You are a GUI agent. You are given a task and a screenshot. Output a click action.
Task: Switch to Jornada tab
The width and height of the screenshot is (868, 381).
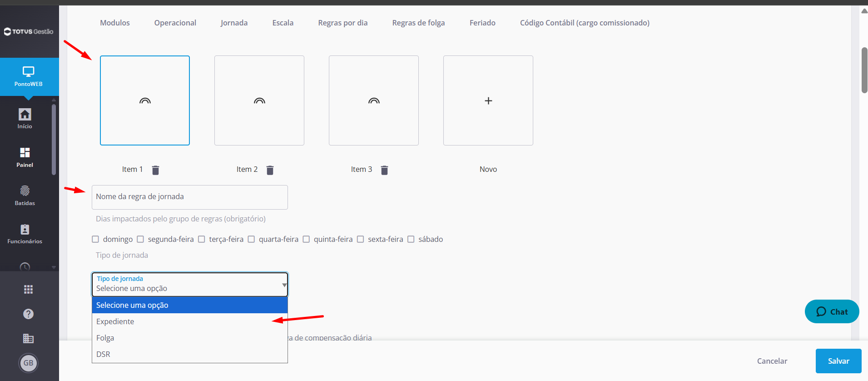(234, 23)
